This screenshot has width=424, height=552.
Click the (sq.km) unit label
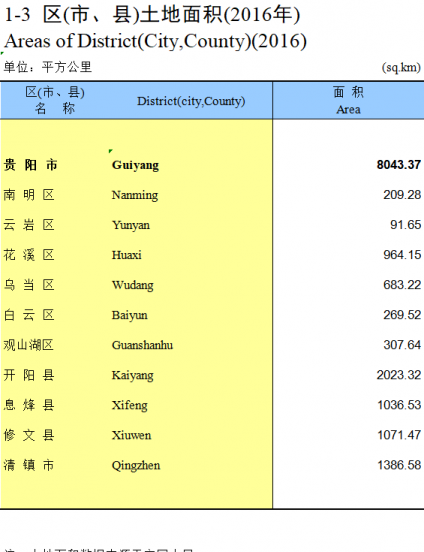[401, 67]
